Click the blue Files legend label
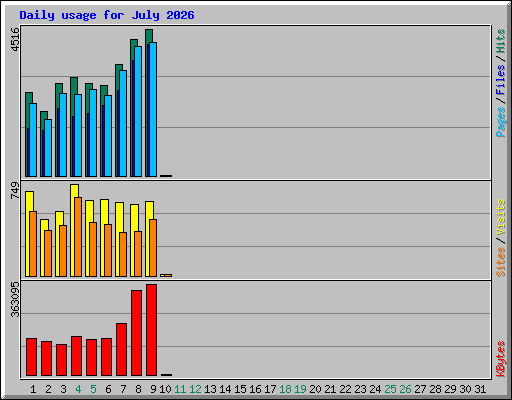This screenshot has width=512, height=400. click(x=500, y=80)
